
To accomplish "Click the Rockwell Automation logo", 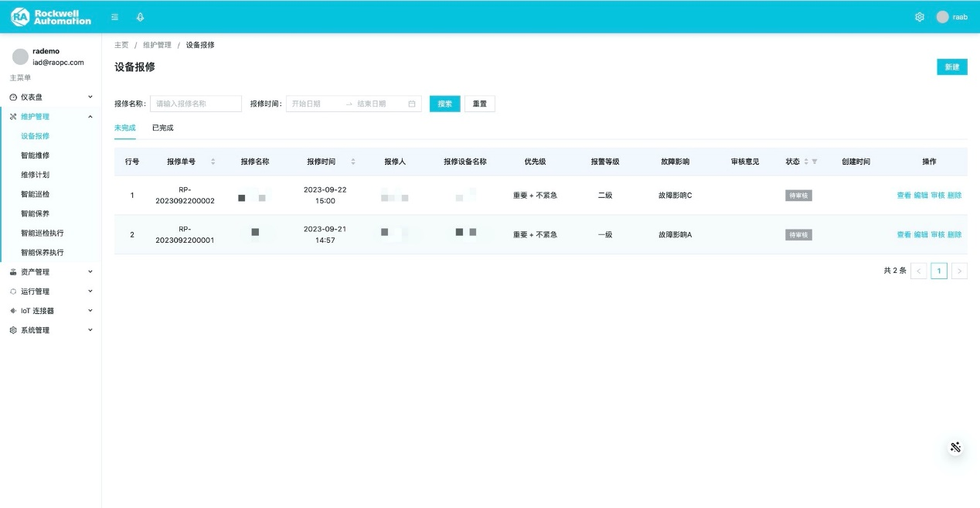I will [x=51, y=17].
